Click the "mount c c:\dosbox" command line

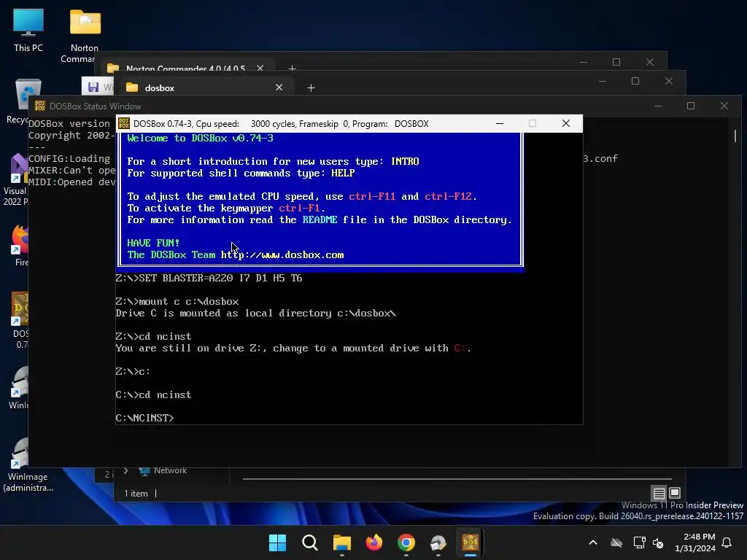coord(177,301)
